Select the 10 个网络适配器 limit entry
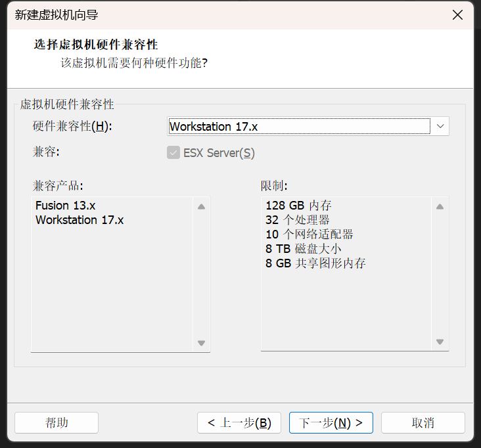The height and width of the screenshot is (448, 481). click(309, 235)
